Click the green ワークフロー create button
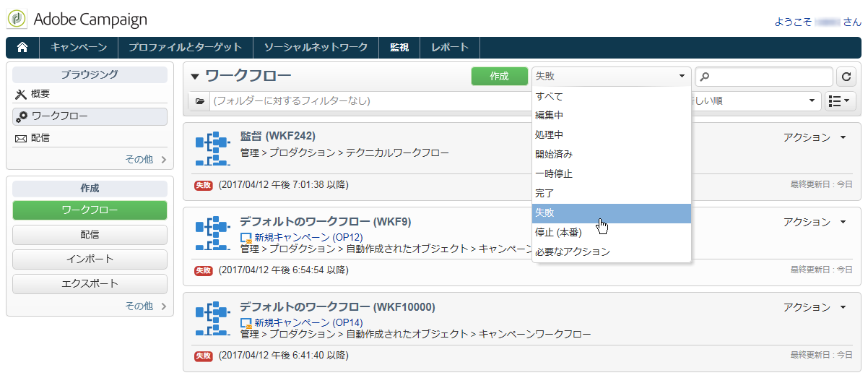 coord(90,210)
